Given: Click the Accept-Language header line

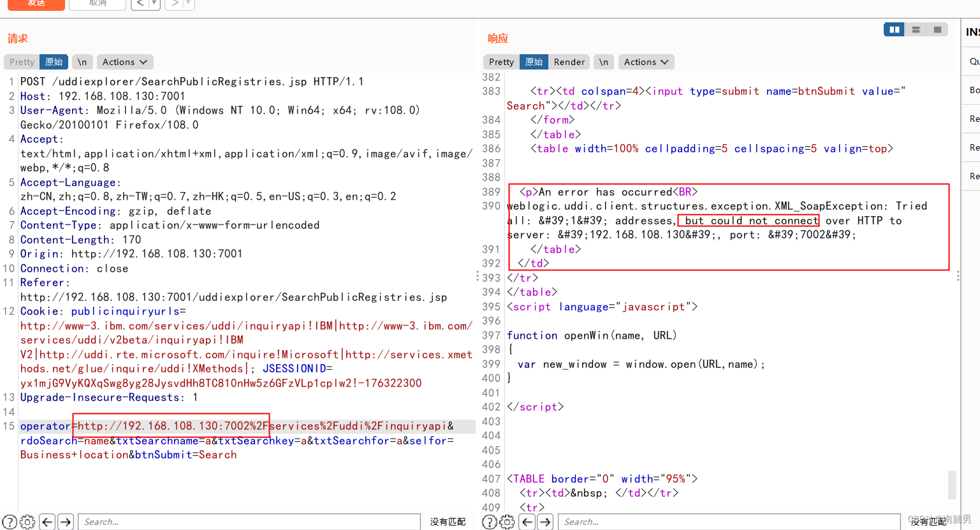Looking at the screenshot, I should tap(208, 189).
